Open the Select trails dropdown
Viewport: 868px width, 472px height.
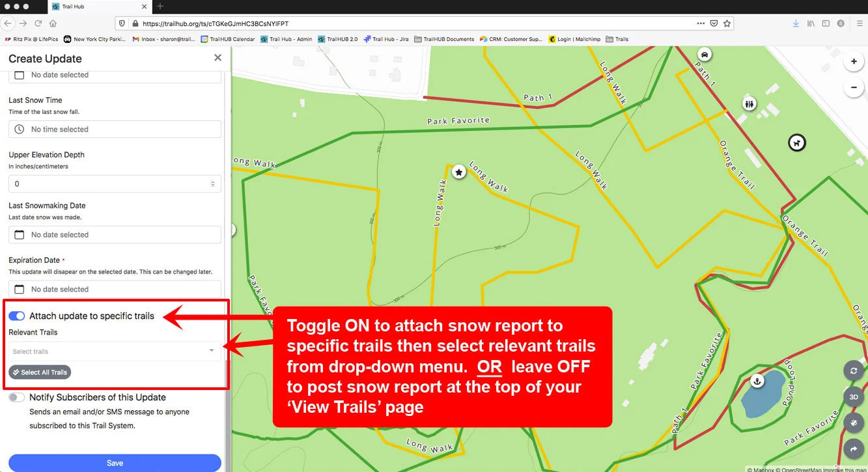click(x=115, y=352)
